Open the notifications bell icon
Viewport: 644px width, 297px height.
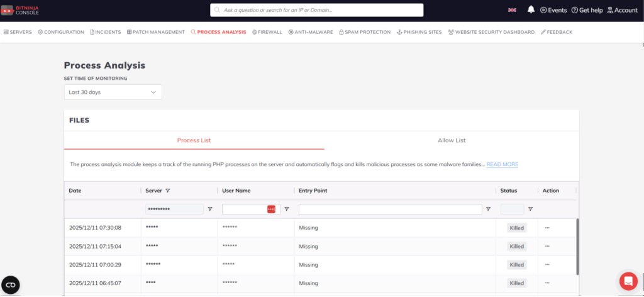coord(531,10)
